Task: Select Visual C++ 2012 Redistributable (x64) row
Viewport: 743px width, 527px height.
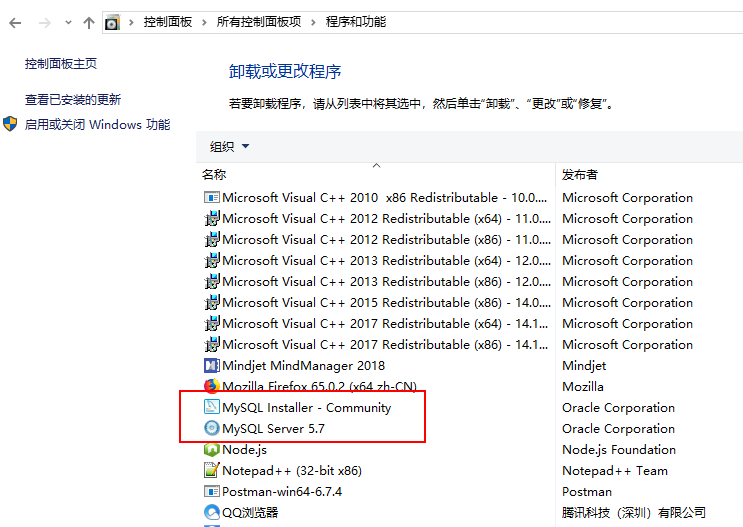Action: (x=386, y=218)
